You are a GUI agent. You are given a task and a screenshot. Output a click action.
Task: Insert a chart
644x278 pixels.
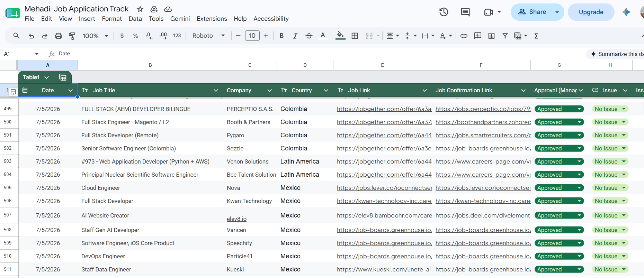(x=491, y=36)
